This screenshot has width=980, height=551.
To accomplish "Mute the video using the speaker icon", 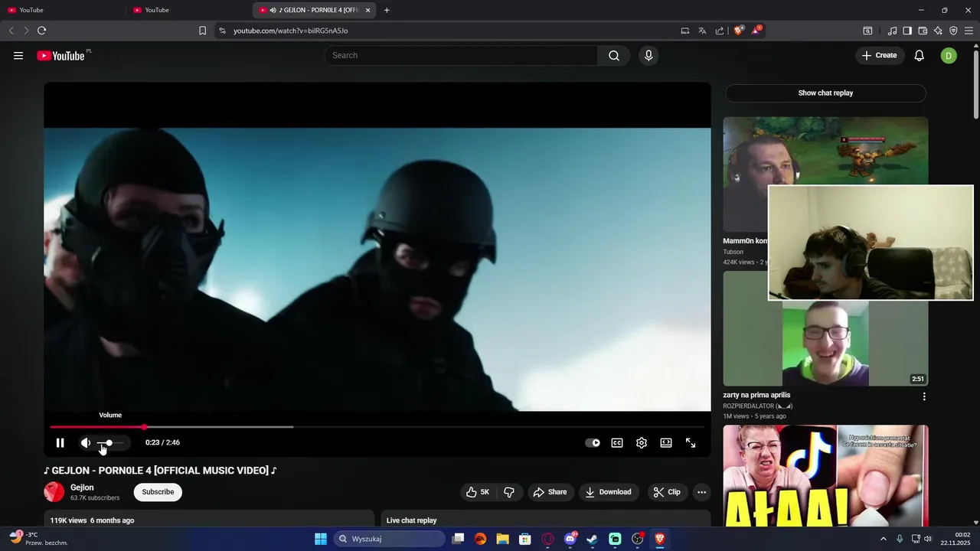I will click(x=86, y=442).
